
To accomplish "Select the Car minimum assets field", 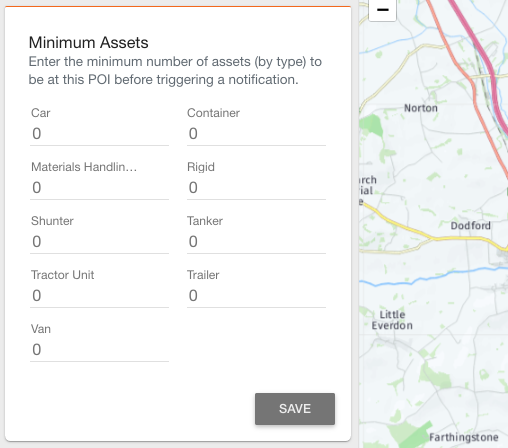I will pyautogui.click(x=99, y=134).
